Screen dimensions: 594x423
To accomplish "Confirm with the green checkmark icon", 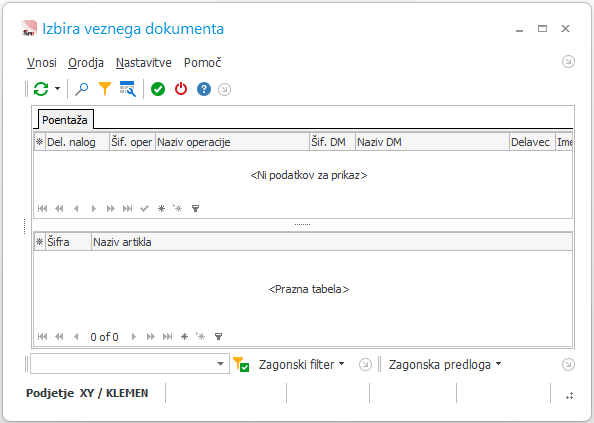I will (x=158, y=89).
